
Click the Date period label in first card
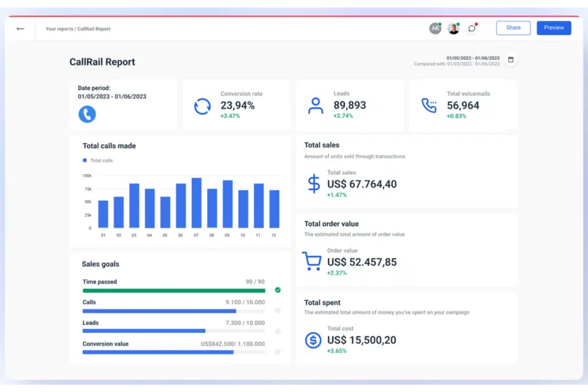[94, 88]
